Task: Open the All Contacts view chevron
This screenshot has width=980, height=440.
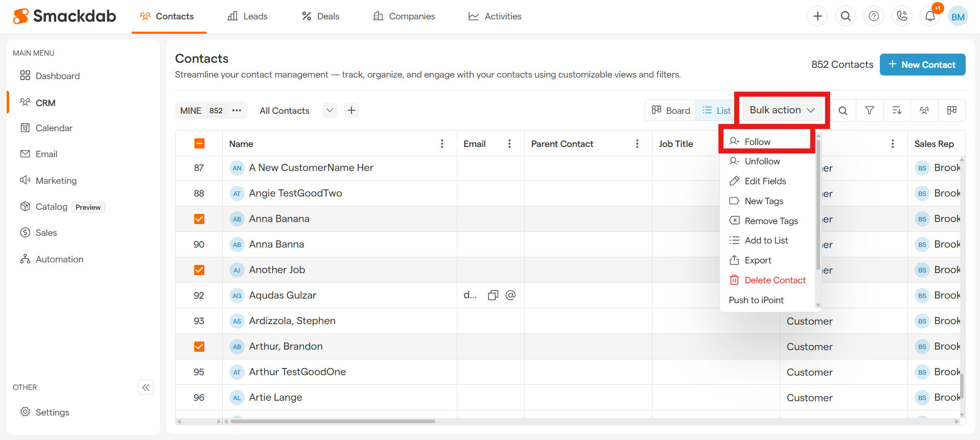Action: coord(330,111)
